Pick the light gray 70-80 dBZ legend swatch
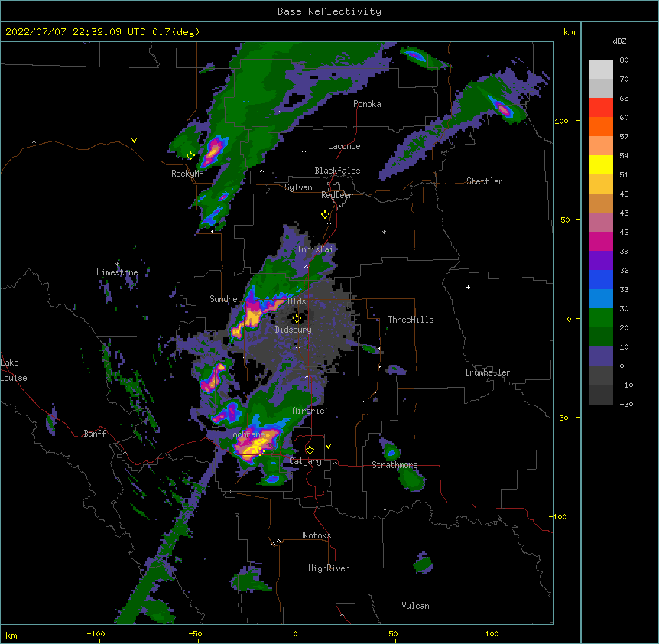This screenshot has height=644, width=659. 601,70
